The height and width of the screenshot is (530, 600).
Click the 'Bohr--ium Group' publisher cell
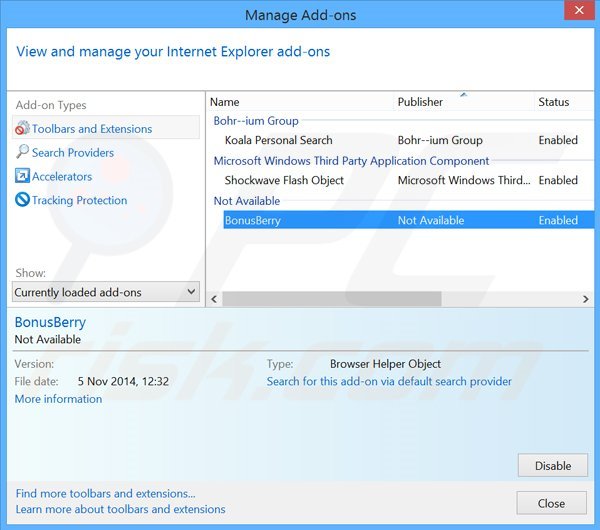pos(440,140)
